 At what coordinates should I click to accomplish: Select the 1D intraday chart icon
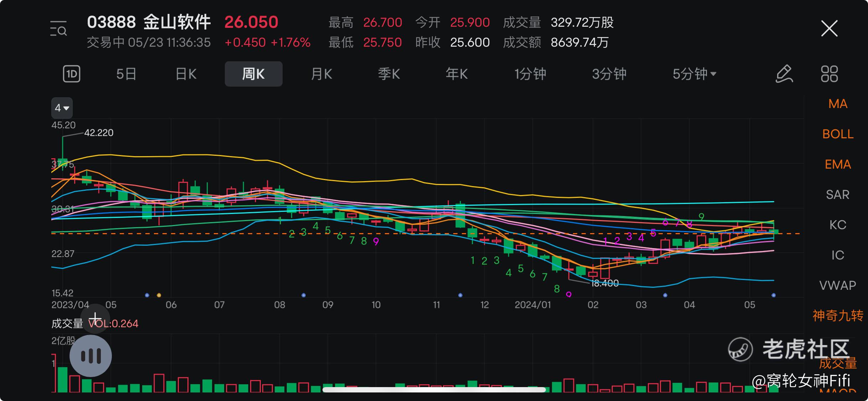pyautogui.click(x=72, y=74)
